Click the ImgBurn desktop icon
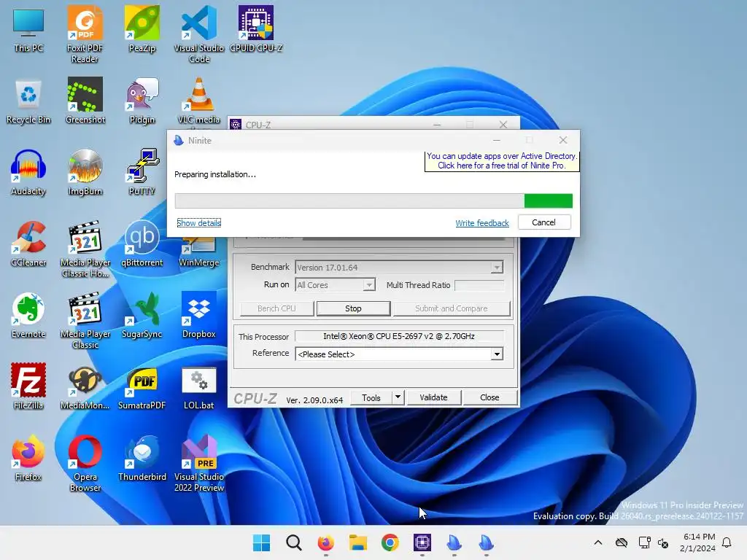747x560 pixels. pos(85,172)
